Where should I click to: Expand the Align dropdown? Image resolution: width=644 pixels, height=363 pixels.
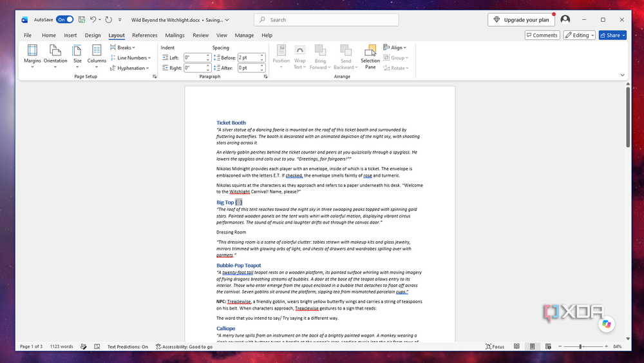click(x=395, y=48)
